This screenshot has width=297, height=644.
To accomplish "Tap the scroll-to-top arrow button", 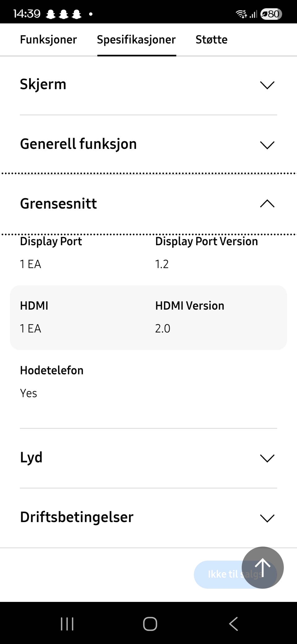I will point(262,567).
